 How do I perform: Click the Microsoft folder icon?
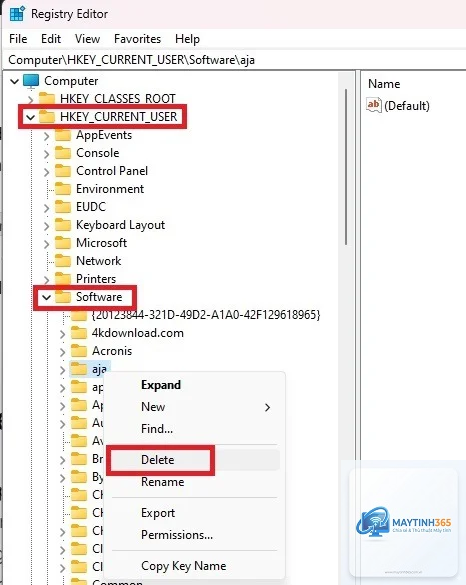click(63, 243)
